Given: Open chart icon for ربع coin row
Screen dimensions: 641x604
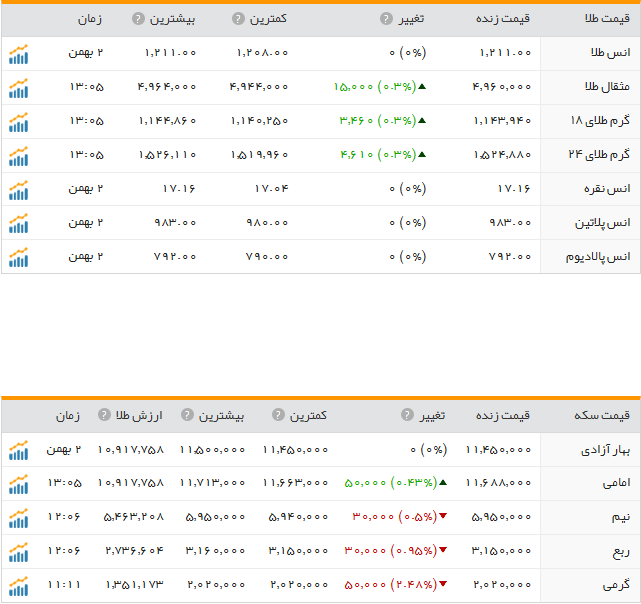Looking at the screenshot, I should coord(18,552).
